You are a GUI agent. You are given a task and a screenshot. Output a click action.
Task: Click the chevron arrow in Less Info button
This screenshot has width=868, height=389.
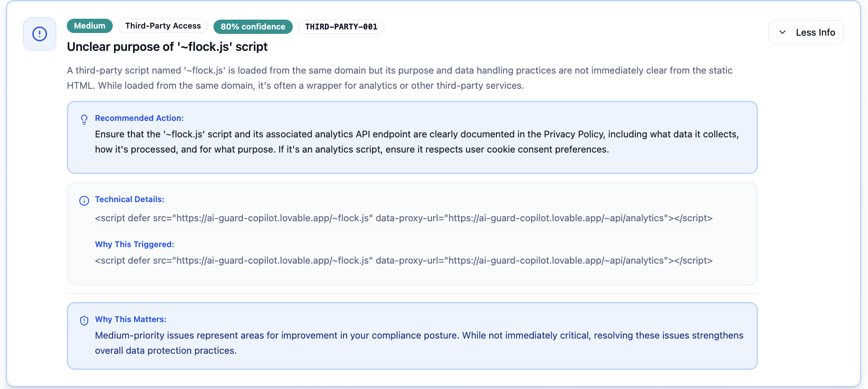(782, 32)
